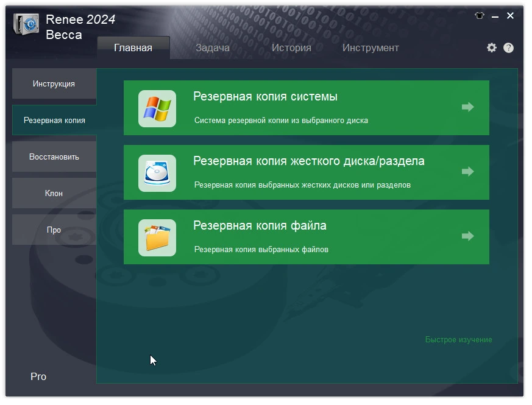Open the Резервная копия системы title
Image resolution: width=532 pixels, height=405 pixels.
tap(265, 97)
